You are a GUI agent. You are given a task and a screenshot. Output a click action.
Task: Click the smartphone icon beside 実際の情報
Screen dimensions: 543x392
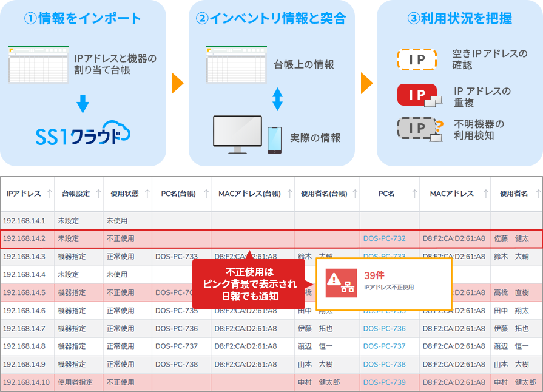click(274, 140)
